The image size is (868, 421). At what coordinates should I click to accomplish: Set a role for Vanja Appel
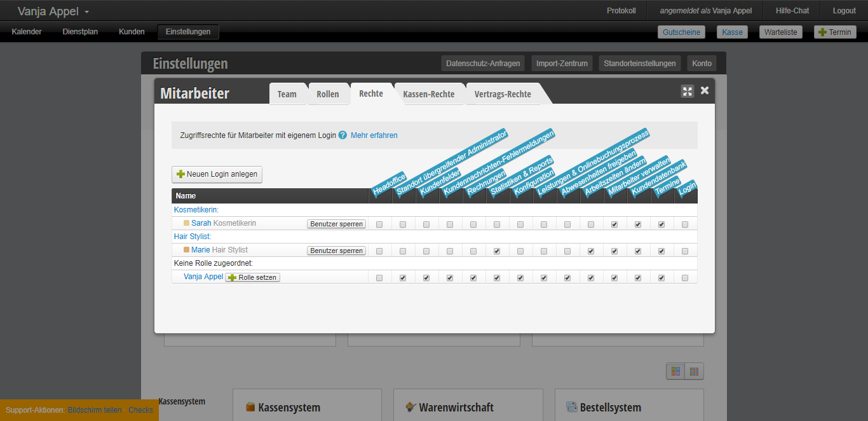252,277
